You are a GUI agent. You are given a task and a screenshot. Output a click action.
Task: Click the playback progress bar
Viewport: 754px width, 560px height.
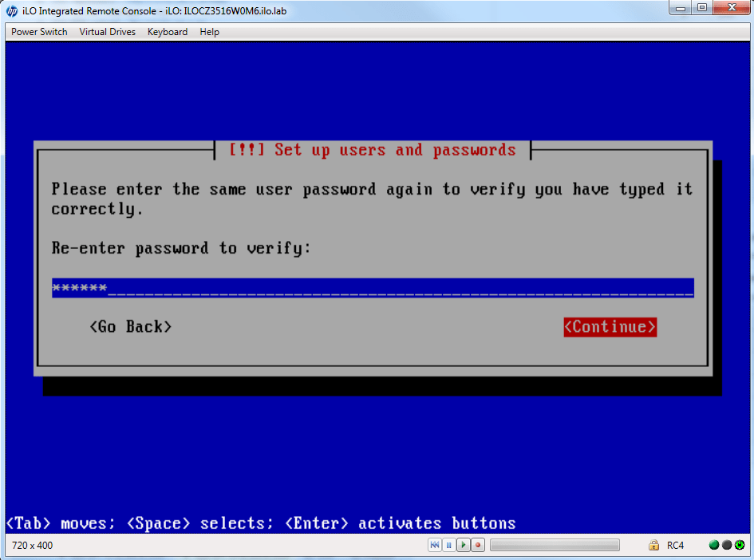(555, 546)
